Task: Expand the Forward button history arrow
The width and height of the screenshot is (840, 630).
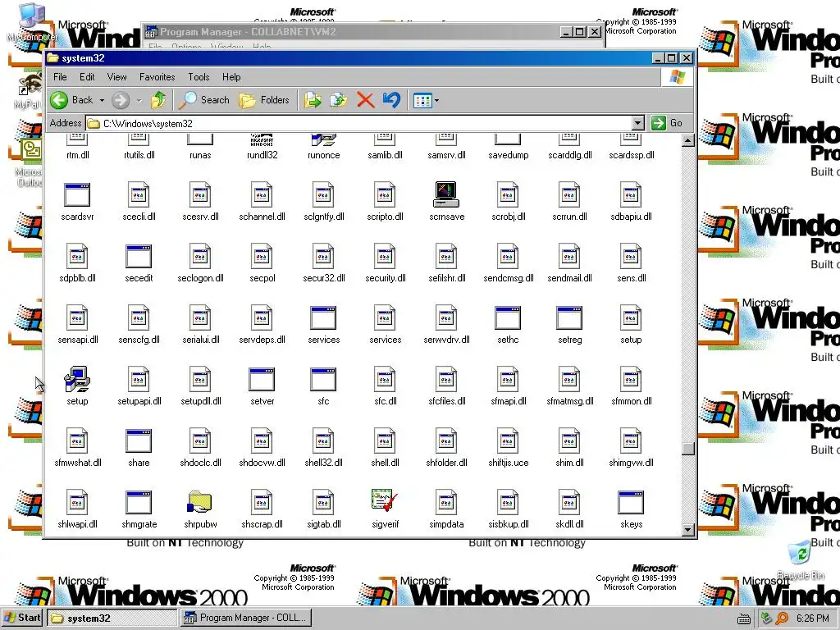Action: tap(139, 100)
